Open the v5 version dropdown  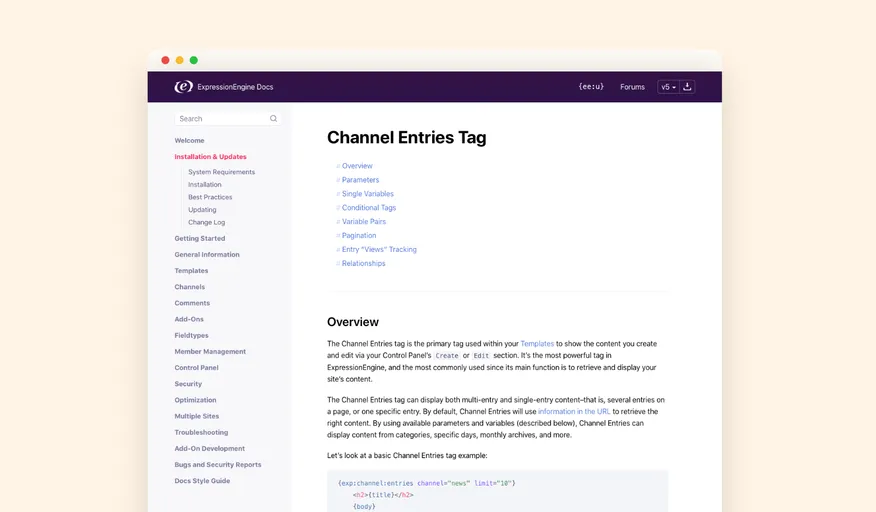pos(668,87)
